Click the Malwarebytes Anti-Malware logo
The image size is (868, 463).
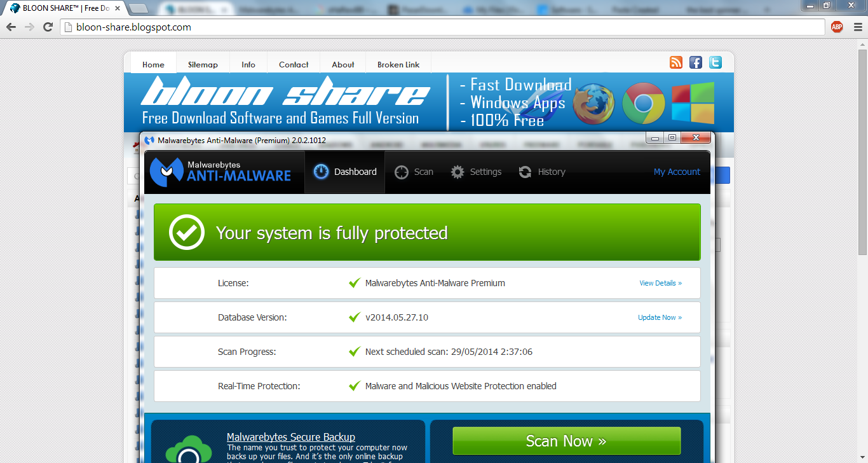(220, 171)
